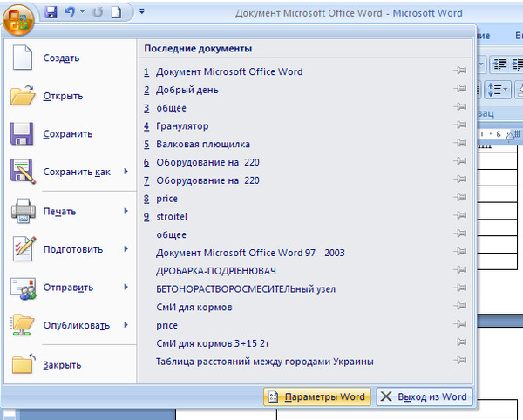
Task: Pin stroitel to the recent list
Action: pos(460,215)
